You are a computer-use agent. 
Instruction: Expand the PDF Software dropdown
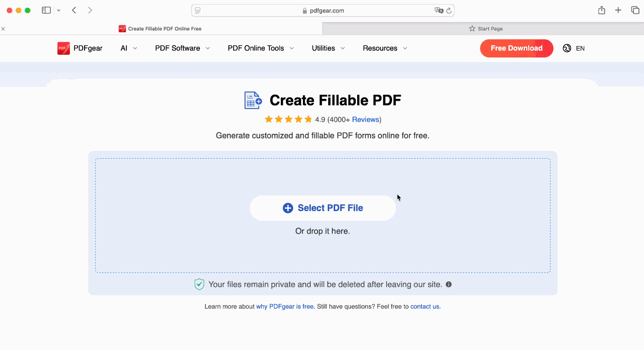pyautogui.click(x=177, y=48)
